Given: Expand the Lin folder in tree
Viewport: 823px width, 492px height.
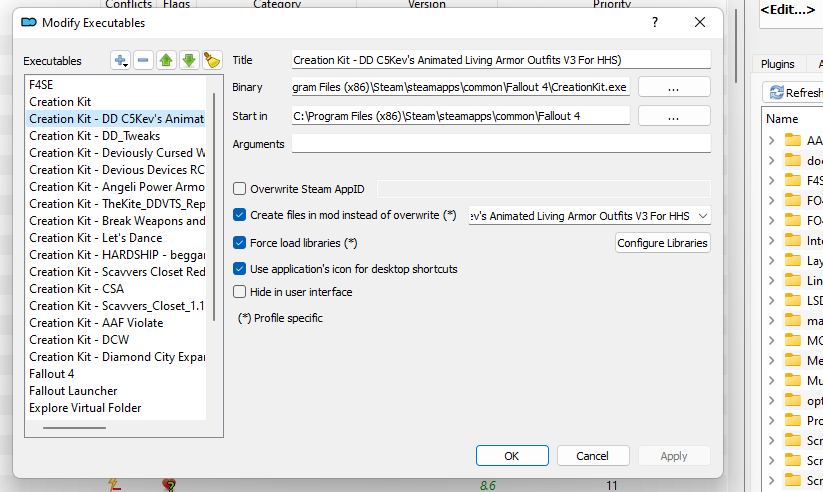Looking at the screenshot, I should 772,280.
